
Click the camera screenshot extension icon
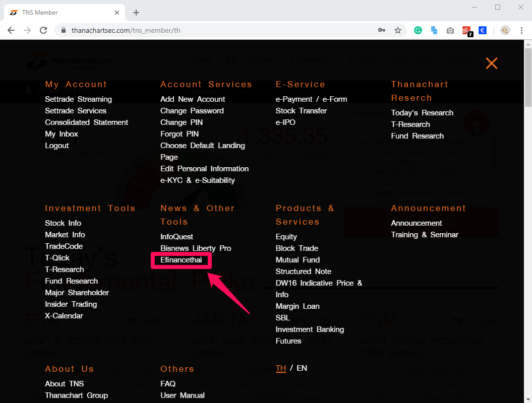point(450,31)
